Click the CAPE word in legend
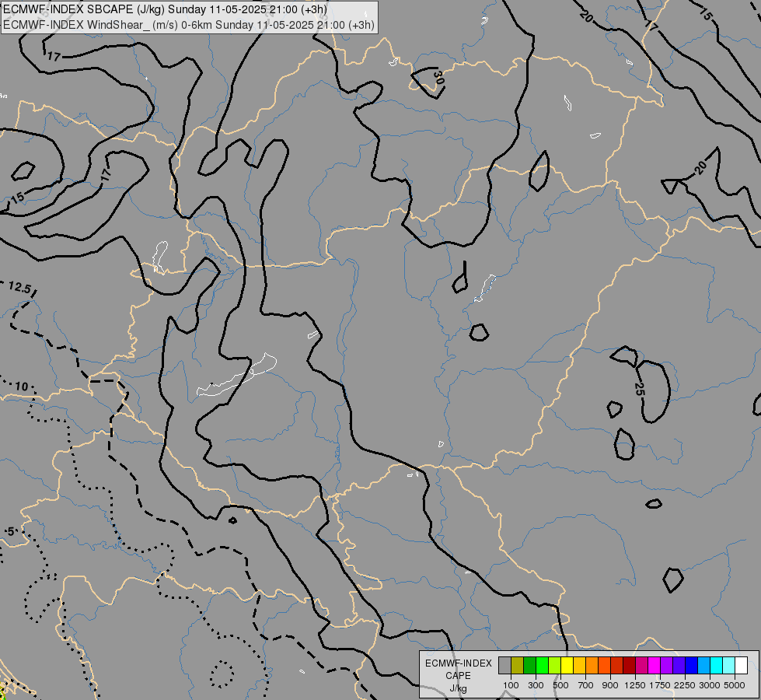 pyautogui.click(x=458, y=675)
